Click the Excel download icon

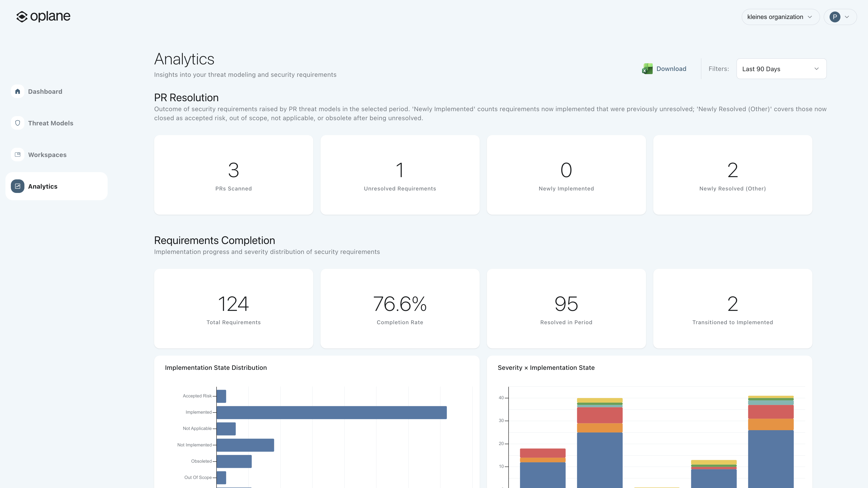[x=647, y=69]
